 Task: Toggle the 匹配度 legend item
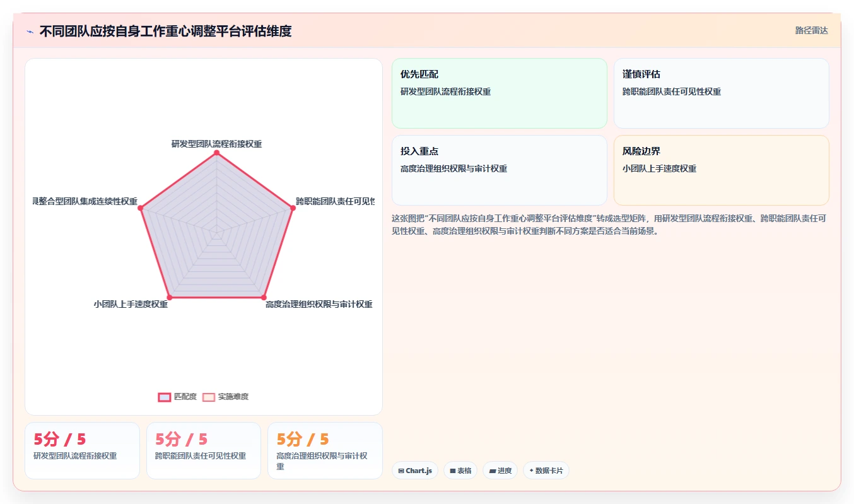pos(177,397)
